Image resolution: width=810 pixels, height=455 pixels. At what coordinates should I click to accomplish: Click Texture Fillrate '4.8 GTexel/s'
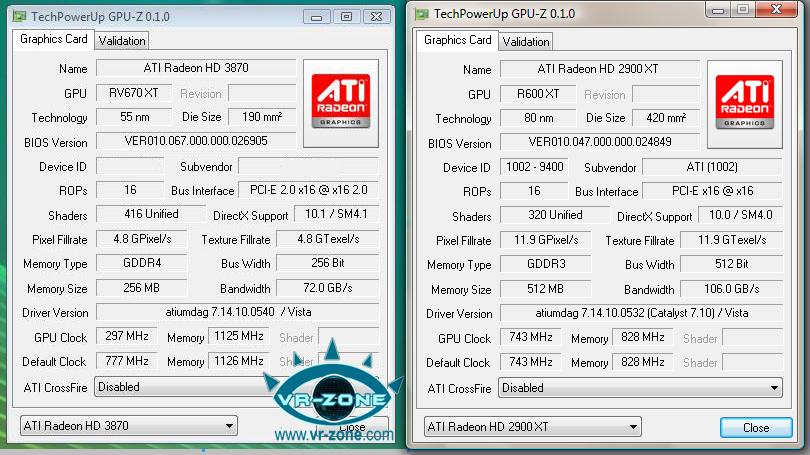point(328,239)
